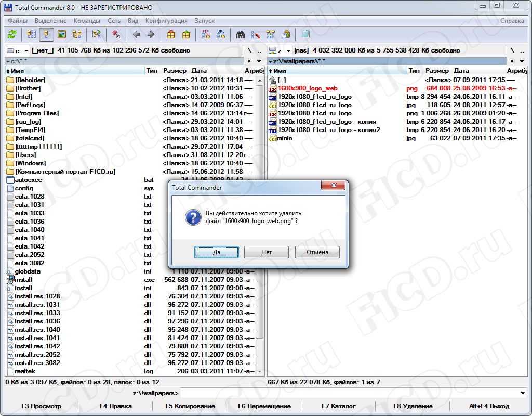Click the blue question mark dialog icon
The height and width of the screenshot is (416, 532).
[193, 217]
